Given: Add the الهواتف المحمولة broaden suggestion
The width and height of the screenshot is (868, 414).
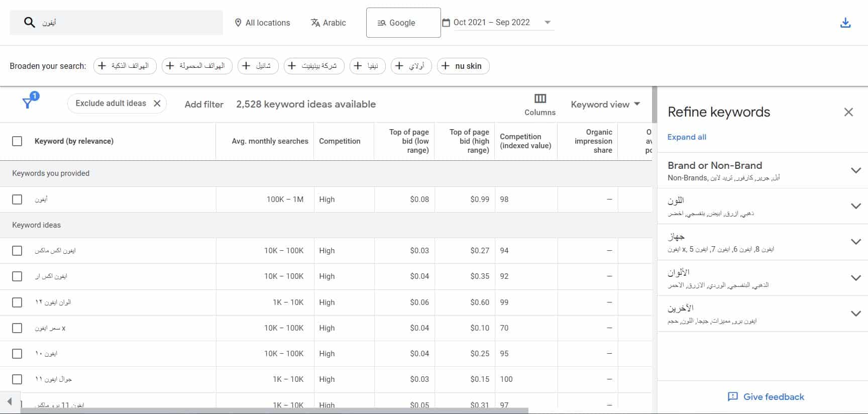Looking at the screenshot, I should tap(197, 66).
